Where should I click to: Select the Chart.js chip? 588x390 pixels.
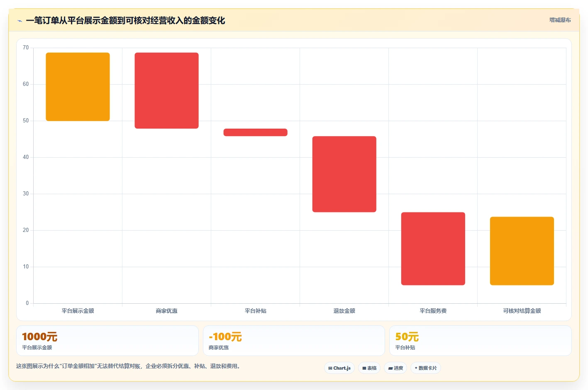coord(339,368)
